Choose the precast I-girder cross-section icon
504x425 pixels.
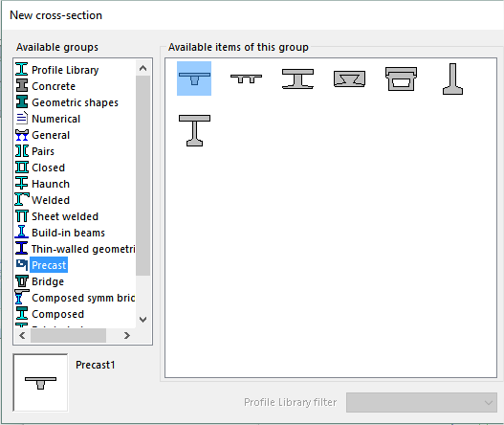pos(297,78)
